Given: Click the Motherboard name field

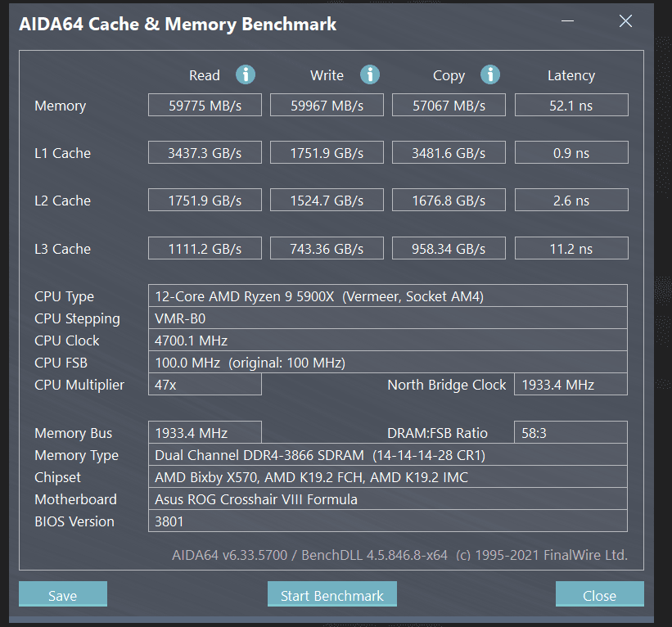Looking at the screenshot, I should tap(388, 498).
